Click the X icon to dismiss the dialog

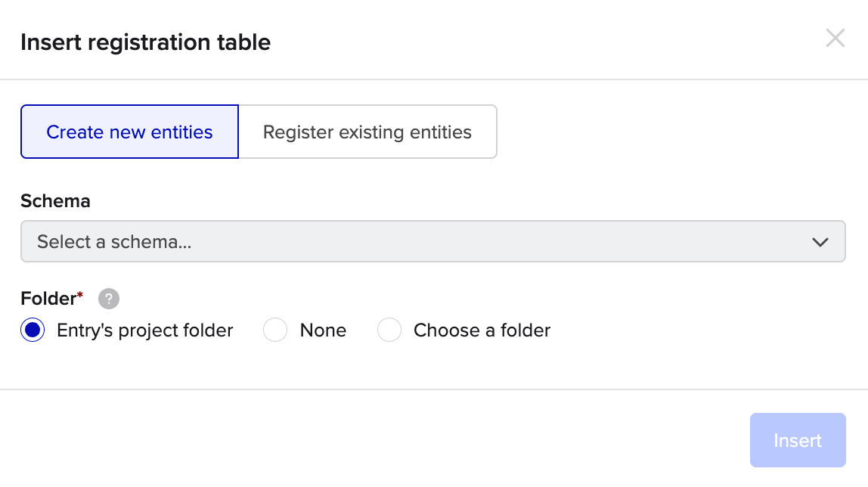[x=835, y=38]
